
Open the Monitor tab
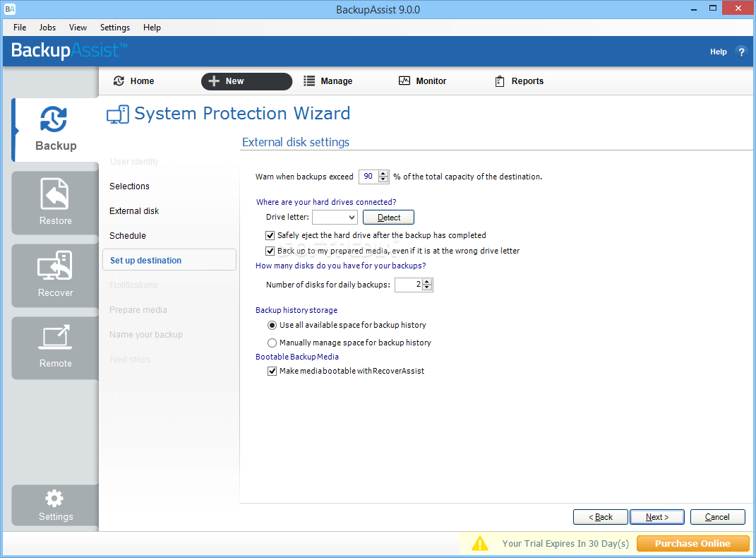tap(422, 81)
